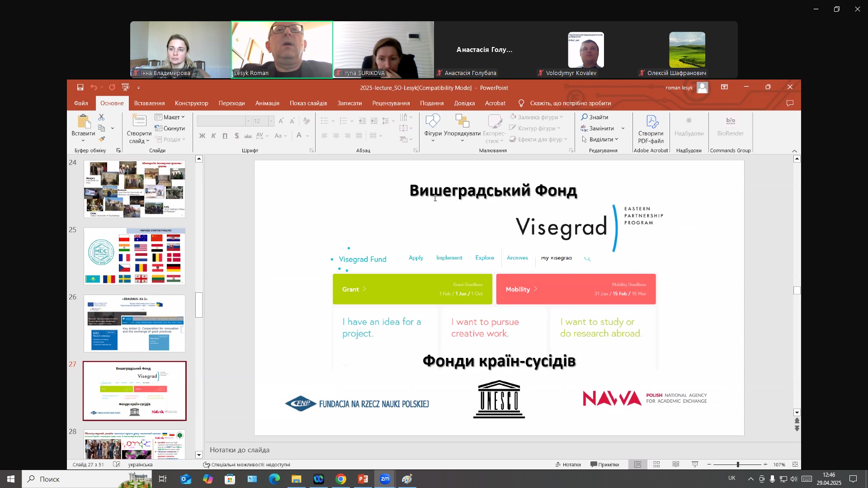Viewport: 868px width, 488px height.
Task: Toggle strikethrough formatting (abc)
Action: (x=248, y=136)
